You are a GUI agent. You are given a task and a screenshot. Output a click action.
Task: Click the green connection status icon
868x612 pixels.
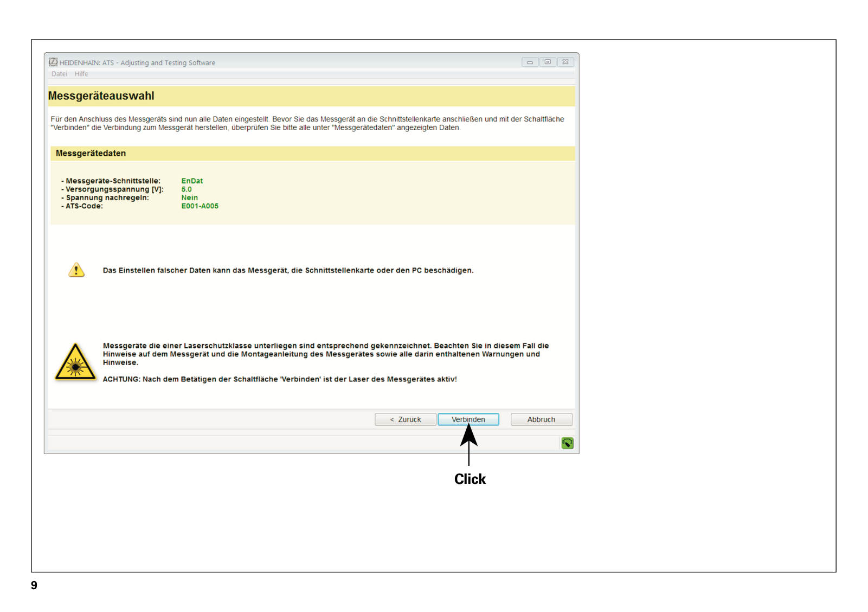pyautogui.click(x=567, y=443)
